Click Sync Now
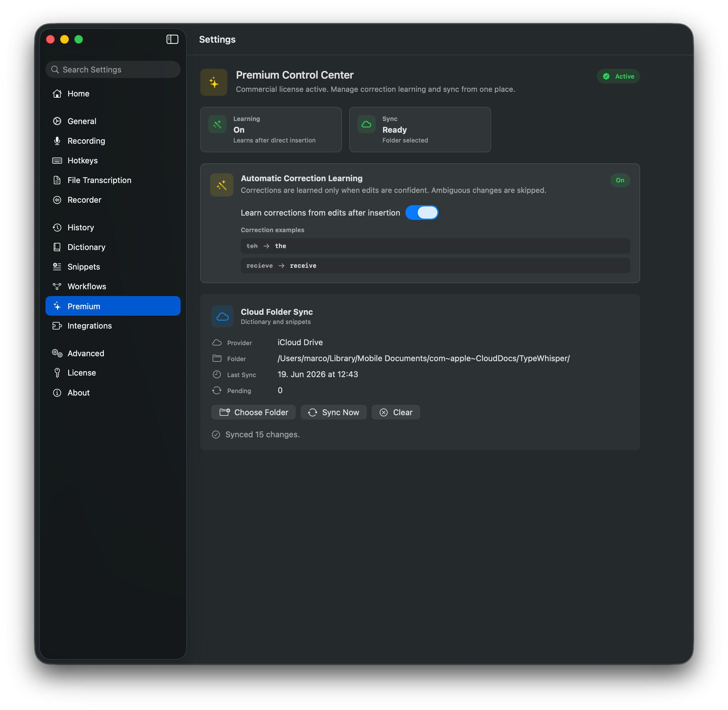The width and height of the screenshot is (728, 710). pos(333,412)
